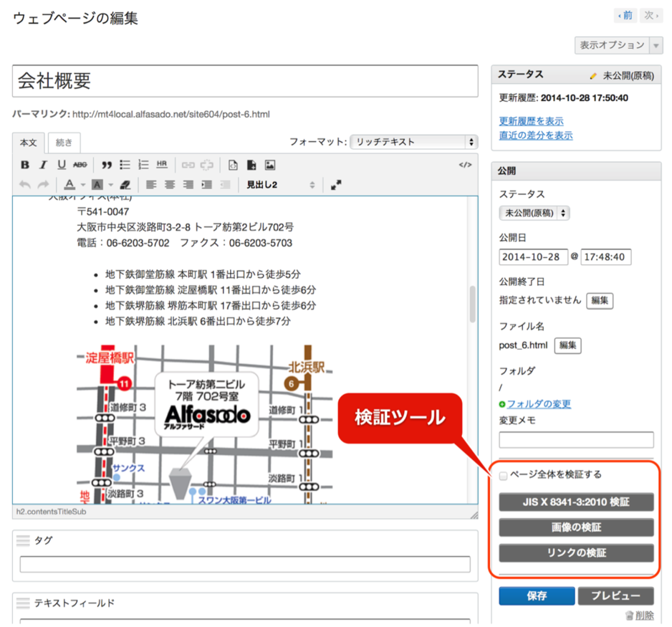Viewport: 672px width, 627px height.
Task: Apply italic formatting
Action: pyautogui.click(x=44, y=165)
